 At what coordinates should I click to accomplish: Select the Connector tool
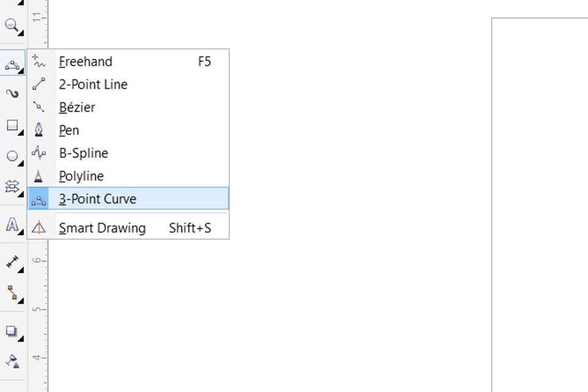click(12, 293)
